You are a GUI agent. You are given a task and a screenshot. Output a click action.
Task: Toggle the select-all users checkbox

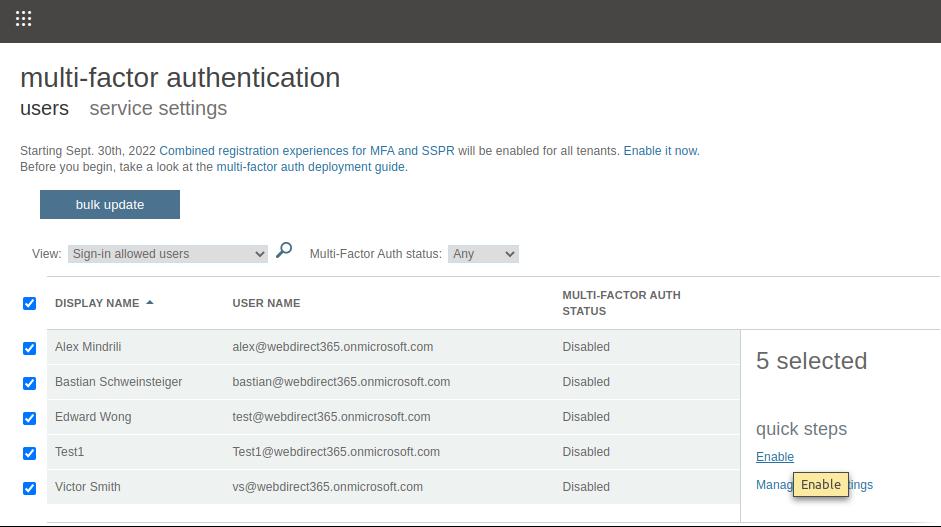pos(29,304)
